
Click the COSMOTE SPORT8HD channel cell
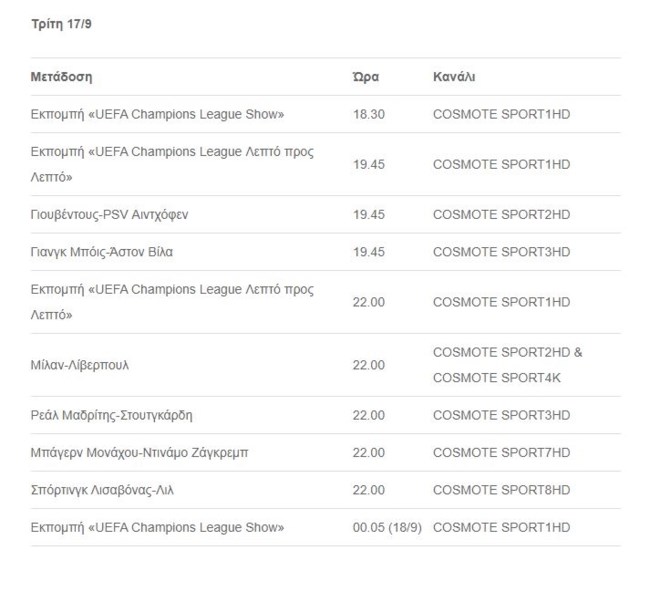pos(501,490)
